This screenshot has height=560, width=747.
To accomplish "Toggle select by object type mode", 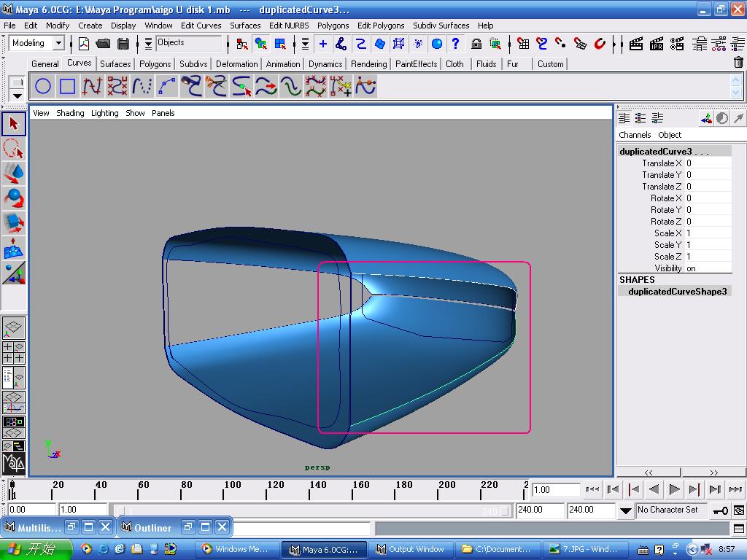I will pyautogui.click(x=261, y=44).
